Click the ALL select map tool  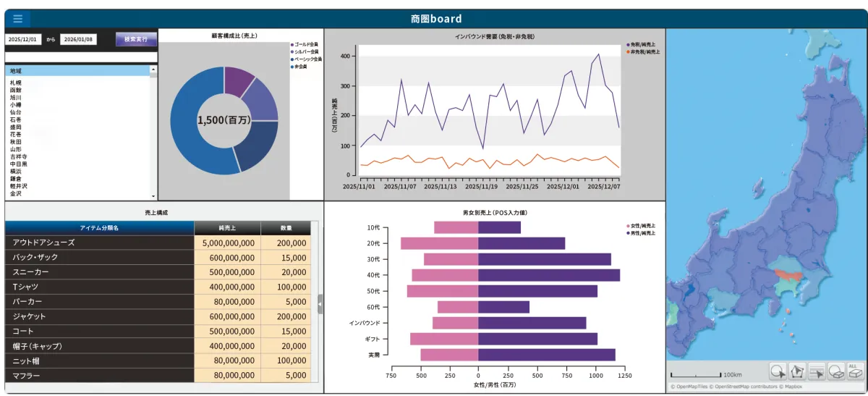(855, 371)
